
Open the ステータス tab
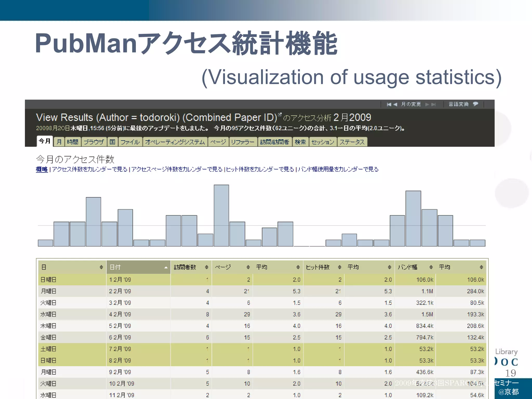click(x=352, y=142)
